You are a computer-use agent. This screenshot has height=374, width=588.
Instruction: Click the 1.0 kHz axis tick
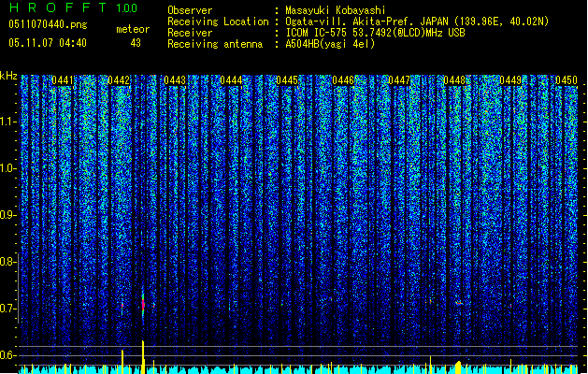8,168
